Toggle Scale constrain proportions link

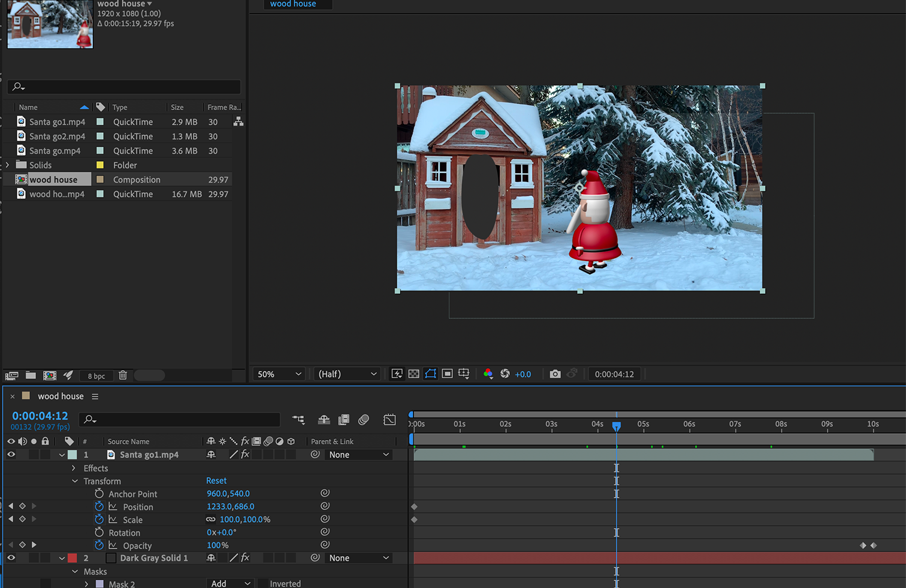click(x=210, y=520)
